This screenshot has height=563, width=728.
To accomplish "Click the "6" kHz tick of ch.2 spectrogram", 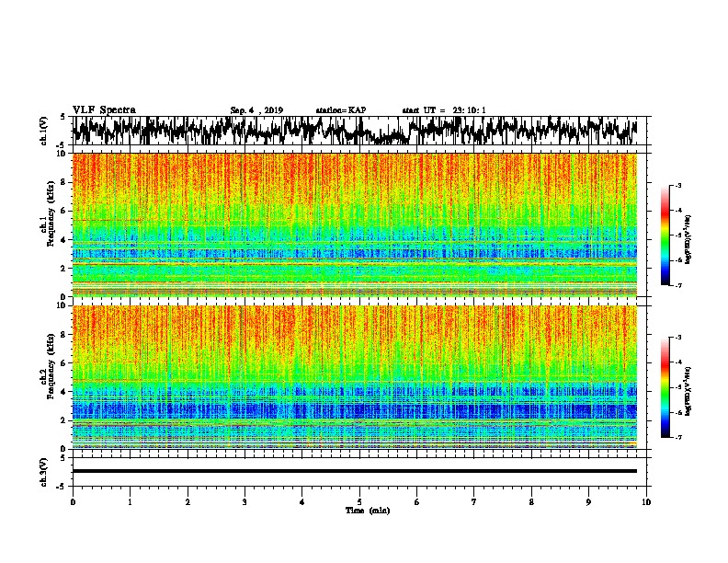I will (65, 362).
